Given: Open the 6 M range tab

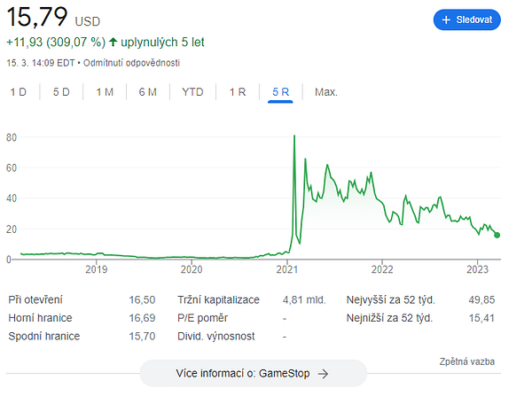Looking at the screenshot, I should pos(148,92).
